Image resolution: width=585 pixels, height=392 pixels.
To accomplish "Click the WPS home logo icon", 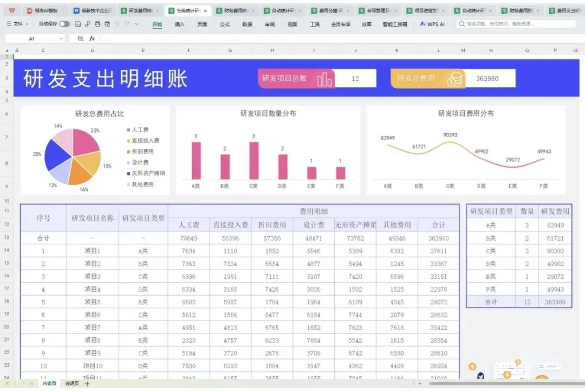I will (11, 10).
